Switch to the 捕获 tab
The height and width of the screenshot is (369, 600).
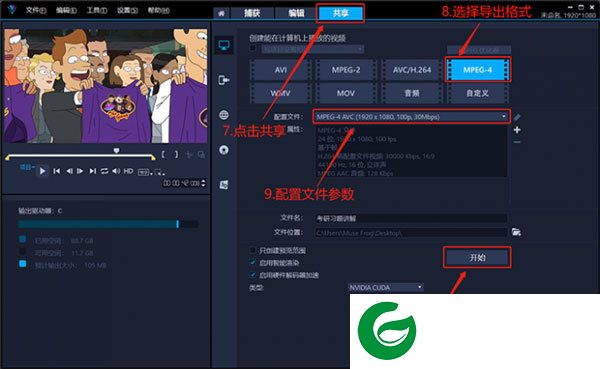point(252,13)
